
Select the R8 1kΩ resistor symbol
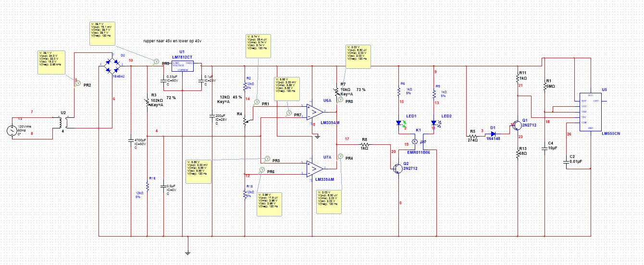(364, 143)
